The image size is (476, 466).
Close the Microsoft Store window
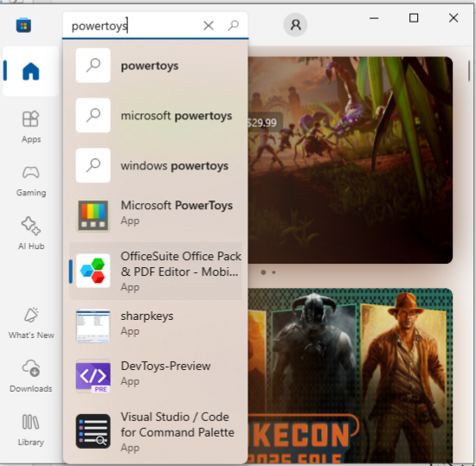coord(453,18)
